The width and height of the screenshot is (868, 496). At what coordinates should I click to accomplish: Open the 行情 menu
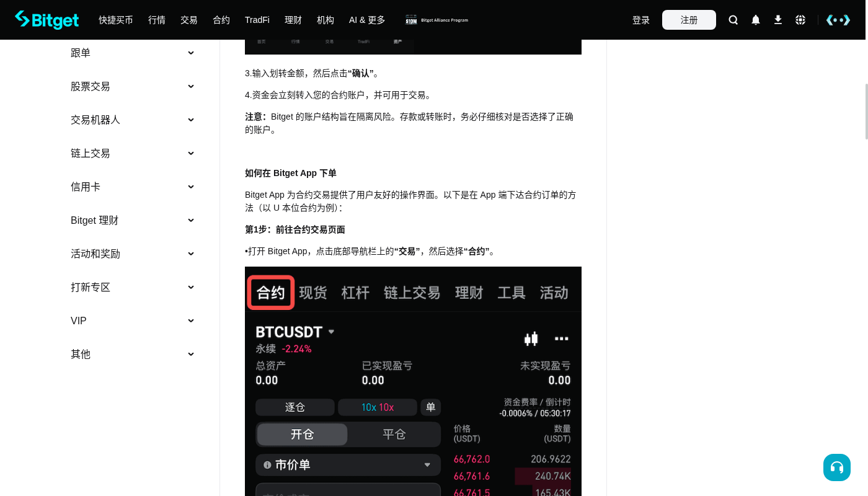pos(157,20)
